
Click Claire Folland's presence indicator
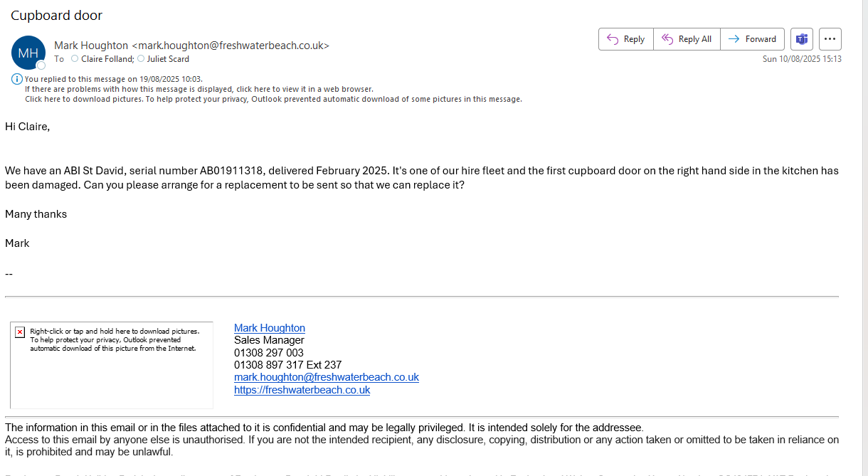(x=75, y=59)
